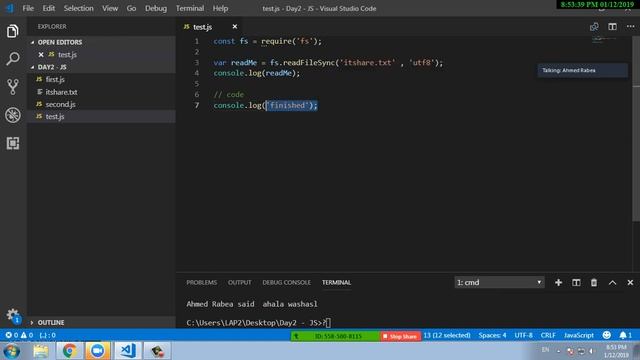Open the Selection menu
Viewport: 640px width, 360px height.
pos(78,8)
